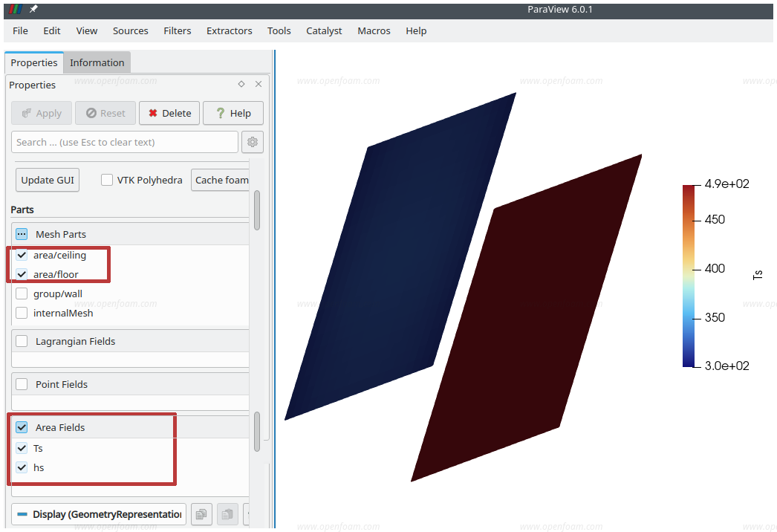Collapse the Display section minus icon

click(22, 514)
